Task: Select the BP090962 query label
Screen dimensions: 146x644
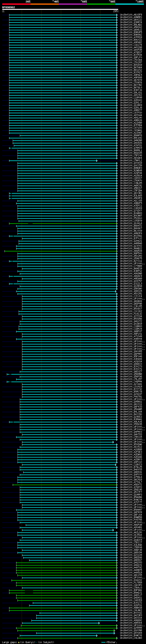Action: (8, 7)
